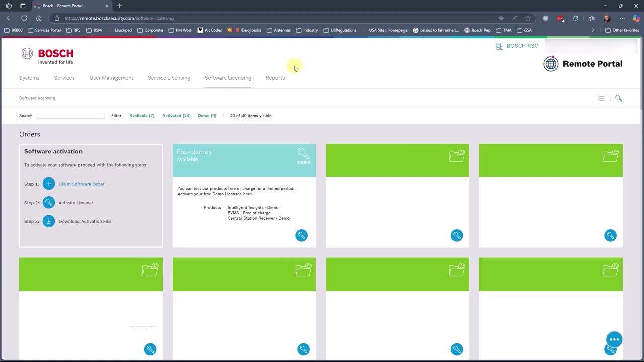
Task: Open the tab actions menu icon
Action: click(x=23, y=6)
